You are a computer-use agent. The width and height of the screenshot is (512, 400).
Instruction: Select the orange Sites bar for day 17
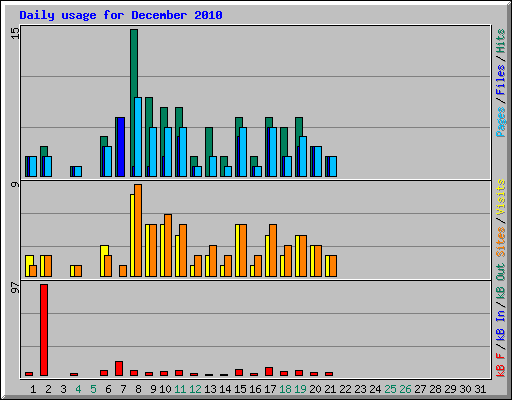[273, 251]
